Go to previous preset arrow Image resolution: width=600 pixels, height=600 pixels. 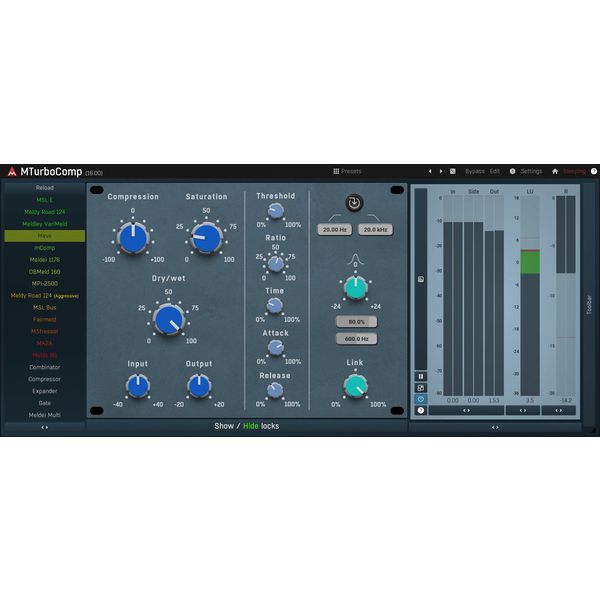pos(430,171)
